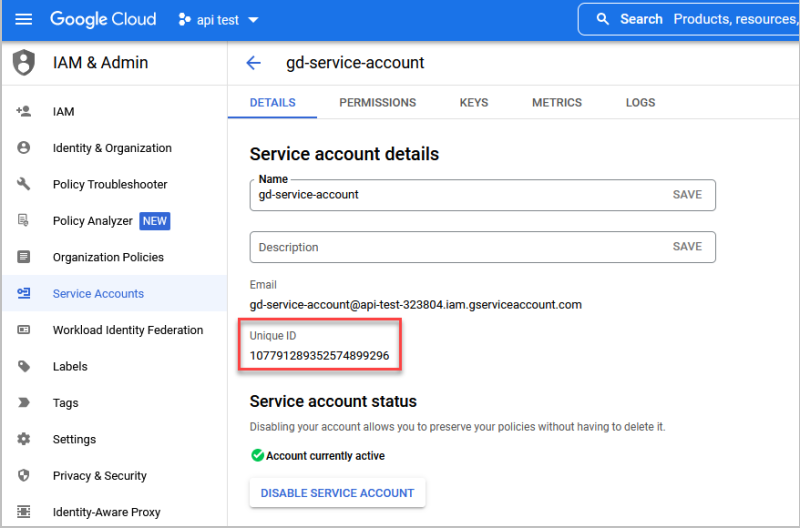Click the Google Cloud logo
Image resolution: width=800 pixels, height=528 pixels.
(x=103, y=19)
